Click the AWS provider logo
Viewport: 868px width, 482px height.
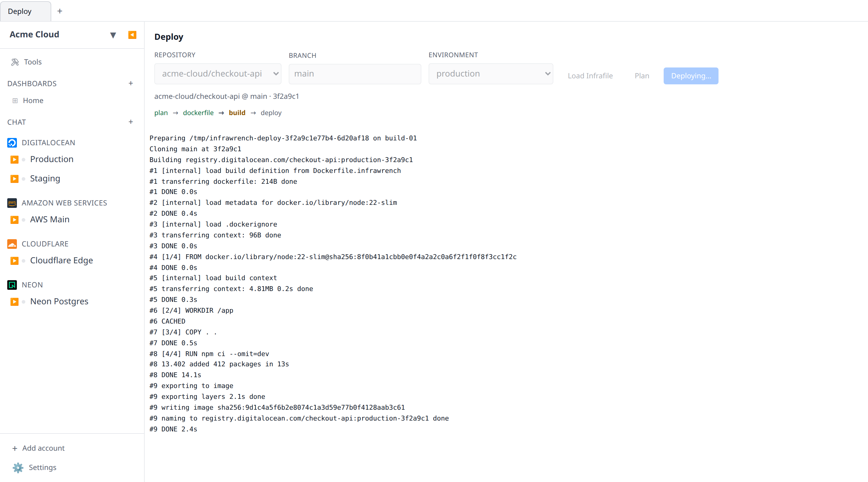point(12,203)
